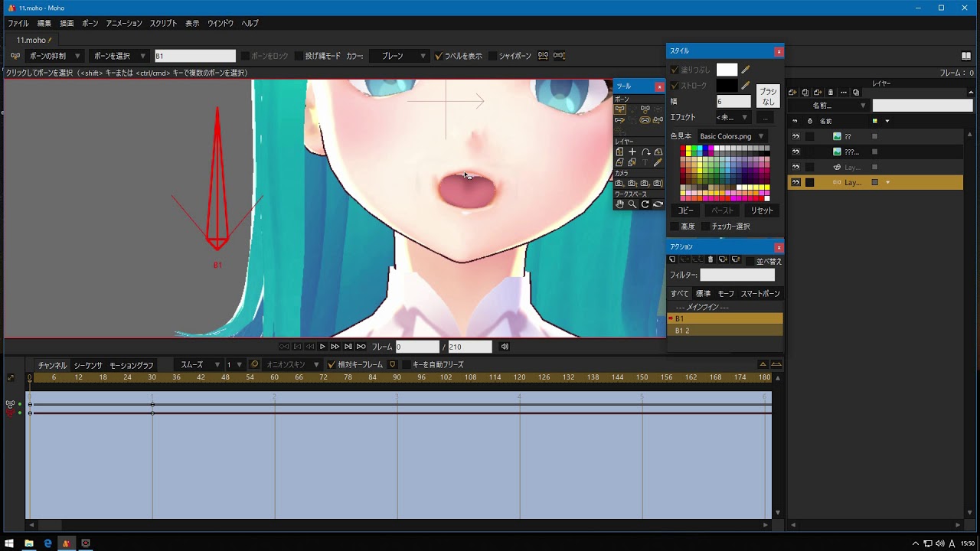
Task: Enable キーを自動フリーズ checkbox
Action: pyautogui.click(x=407, y=365)
